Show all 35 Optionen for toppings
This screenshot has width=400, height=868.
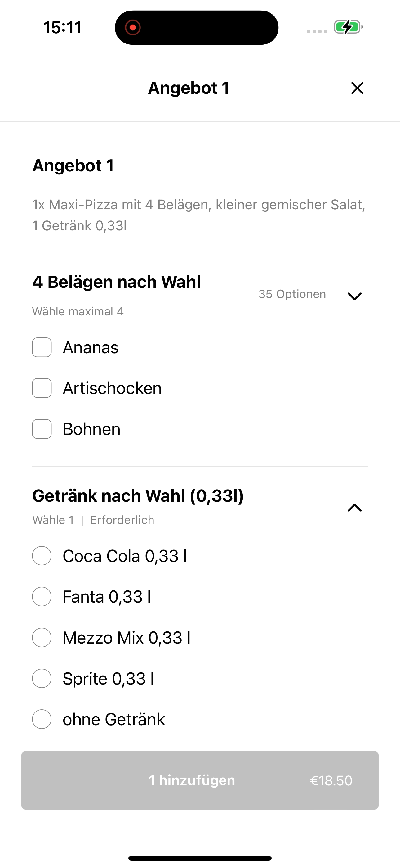tap(292, 294)
